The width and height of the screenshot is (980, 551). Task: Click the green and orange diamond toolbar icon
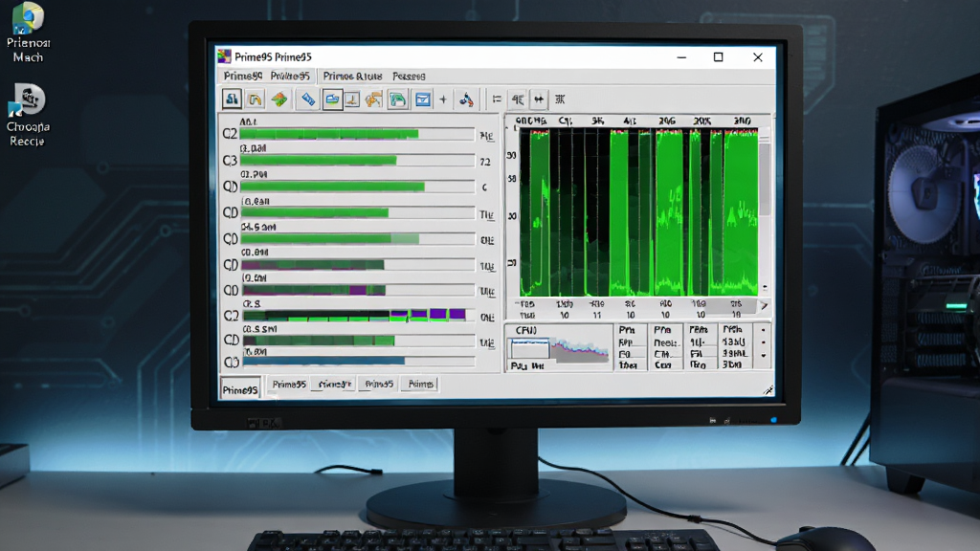click(x=279, y=99)
